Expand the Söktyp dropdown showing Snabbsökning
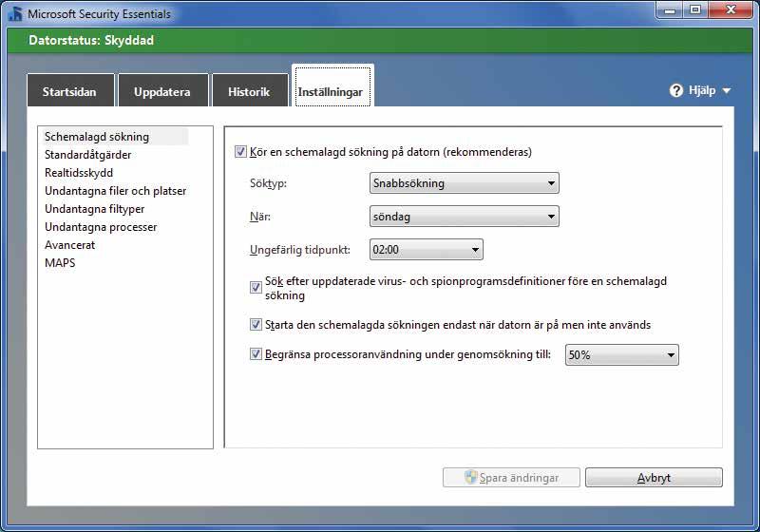 click(x=464, y=183)
